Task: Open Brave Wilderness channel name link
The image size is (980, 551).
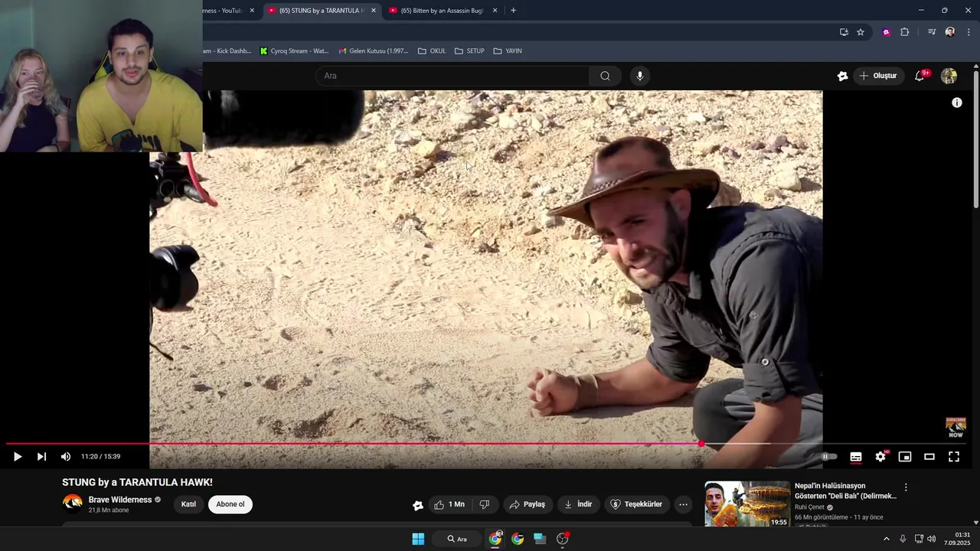Action: [x=120, y=500]
